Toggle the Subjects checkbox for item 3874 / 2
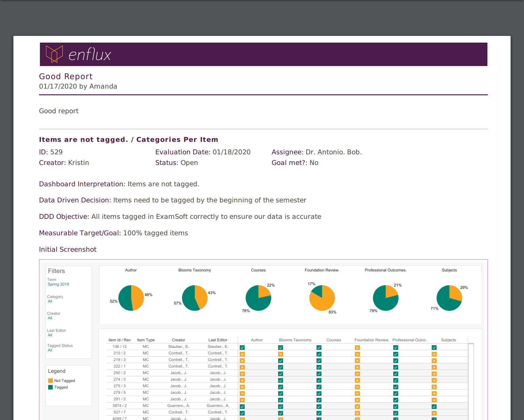Image resolution: width=524 pixels, height=420 pixels. [434, 407]
